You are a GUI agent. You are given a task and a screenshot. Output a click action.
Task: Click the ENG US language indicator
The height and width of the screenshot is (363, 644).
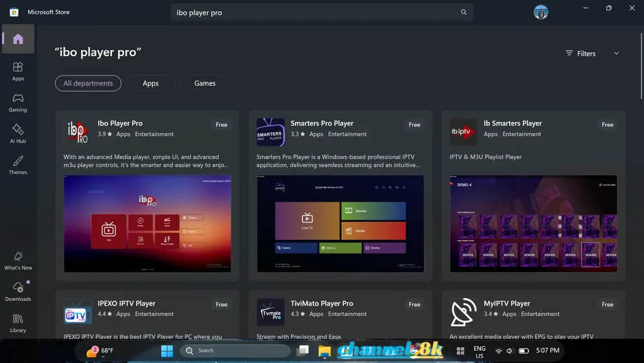(x=479, y=352)
